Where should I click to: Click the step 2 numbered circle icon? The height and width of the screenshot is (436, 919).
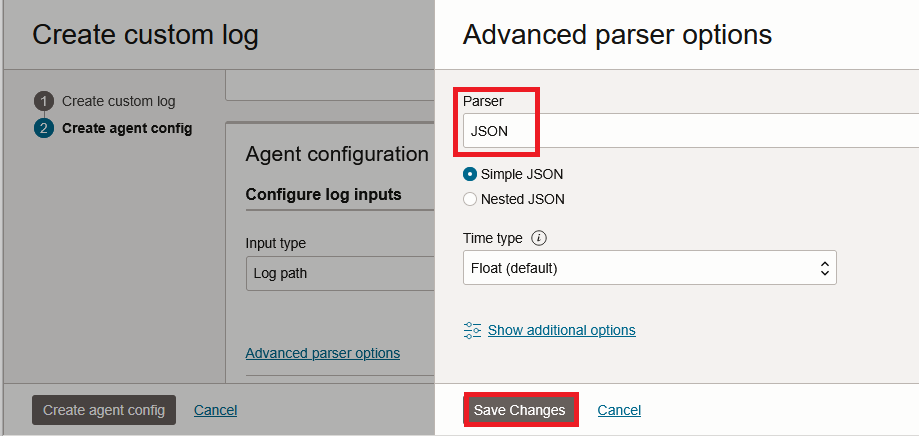[x=44, y=128]
